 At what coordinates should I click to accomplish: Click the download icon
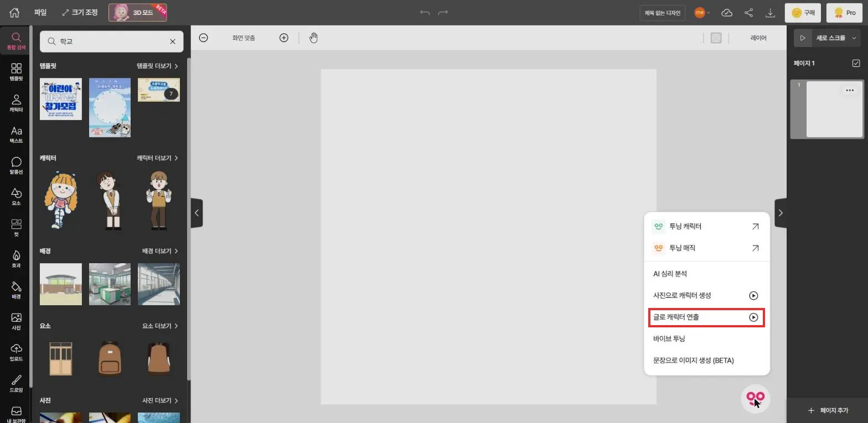770,12
